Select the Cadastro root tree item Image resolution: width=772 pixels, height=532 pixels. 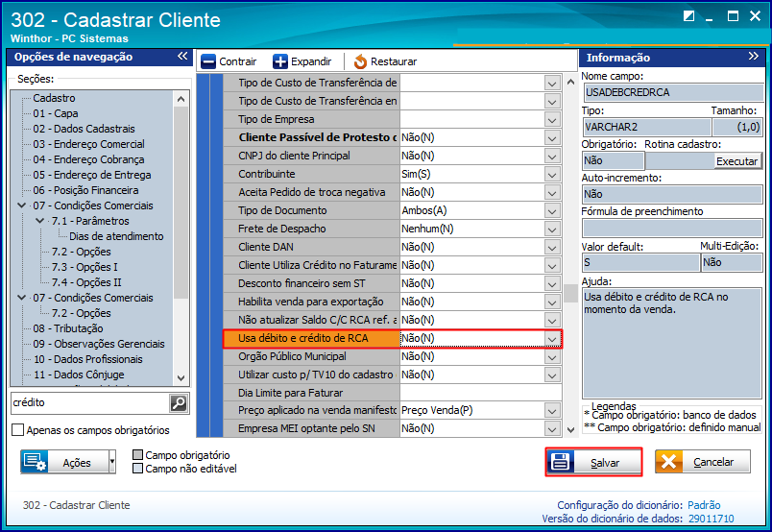point(54,98)
